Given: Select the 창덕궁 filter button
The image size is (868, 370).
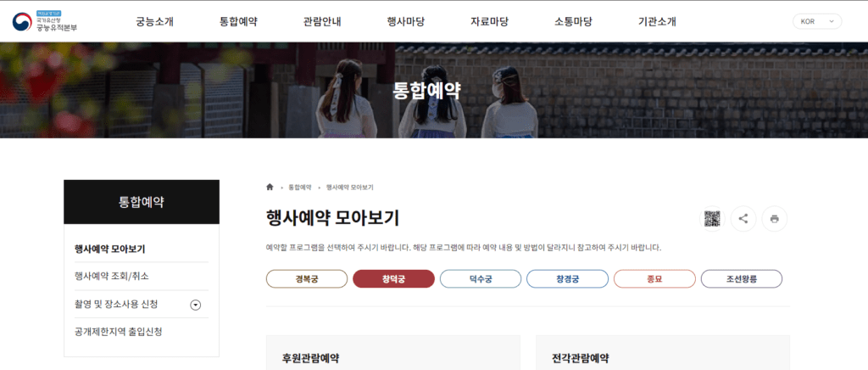Looking at the screenshot, I should coord(393,278).
